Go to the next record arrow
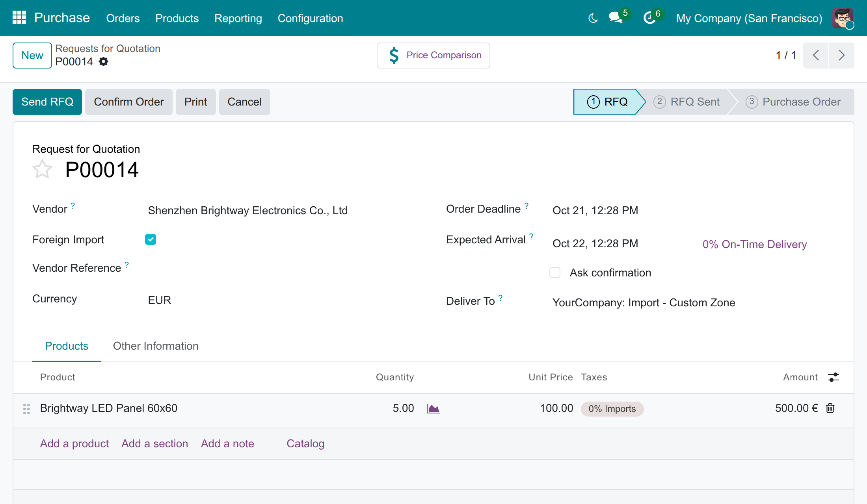 coord(842,56)
